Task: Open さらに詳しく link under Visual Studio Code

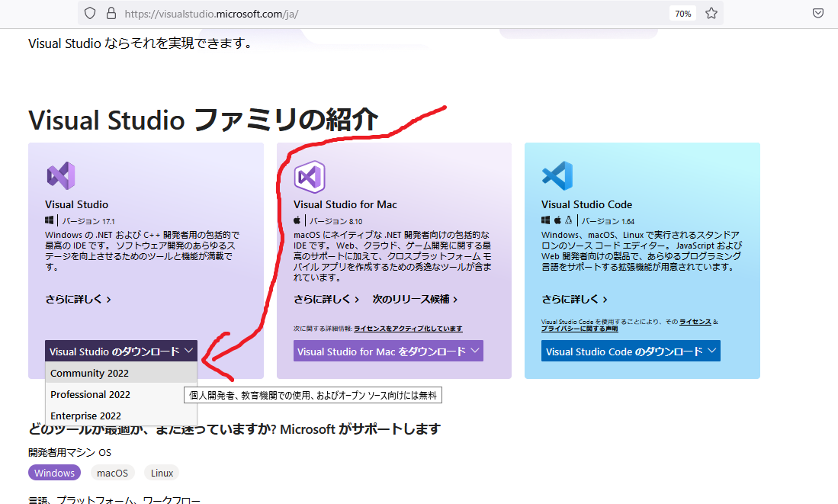Action: click(574, 300)
